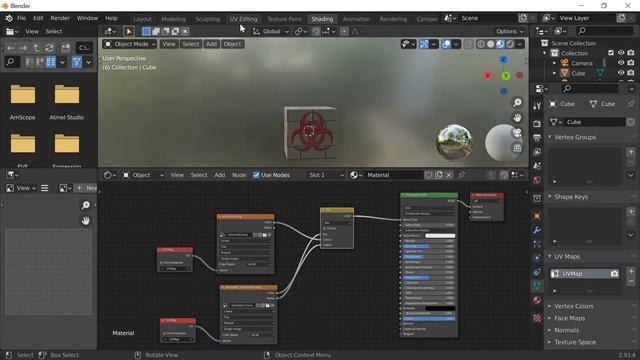Go back in file browser history
This screenshot has width=640, height=360.
pyautogui.click(x=10, y=48)
